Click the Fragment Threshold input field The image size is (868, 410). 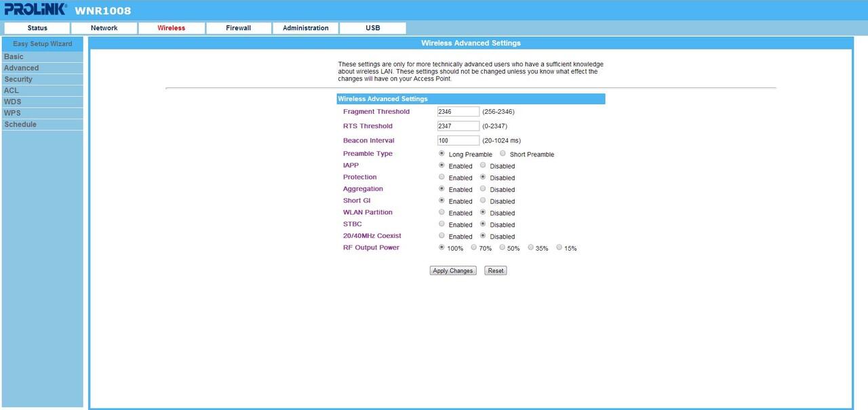458,112
